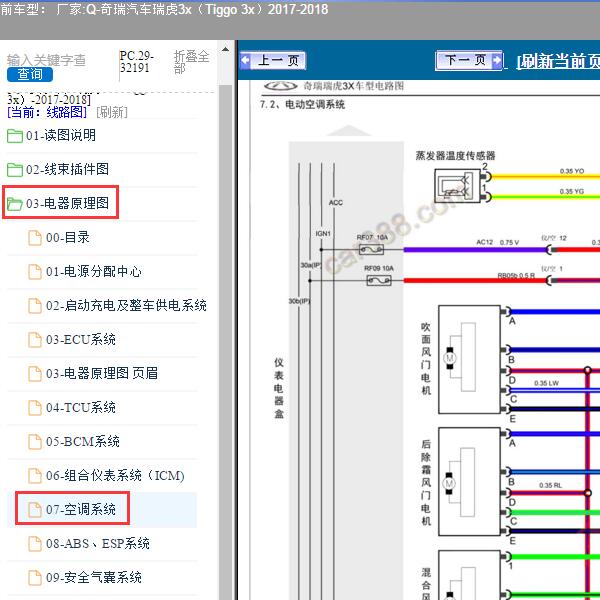Screen dimensions: 600x600
Task: Click file icon beside 02-启动充电及整车供电系统
Action: tap(35, 306)
